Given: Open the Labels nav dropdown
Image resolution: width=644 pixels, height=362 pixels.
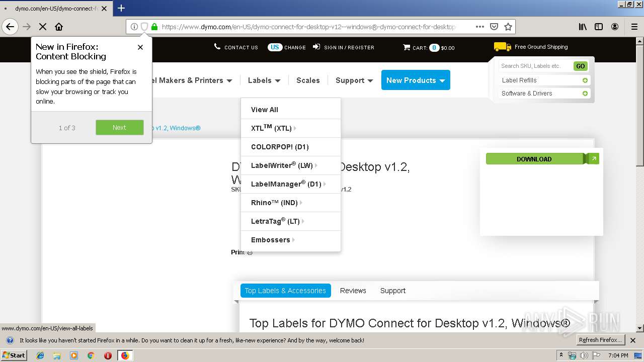Looking at the screenshot, I should [x=264, y=80].
